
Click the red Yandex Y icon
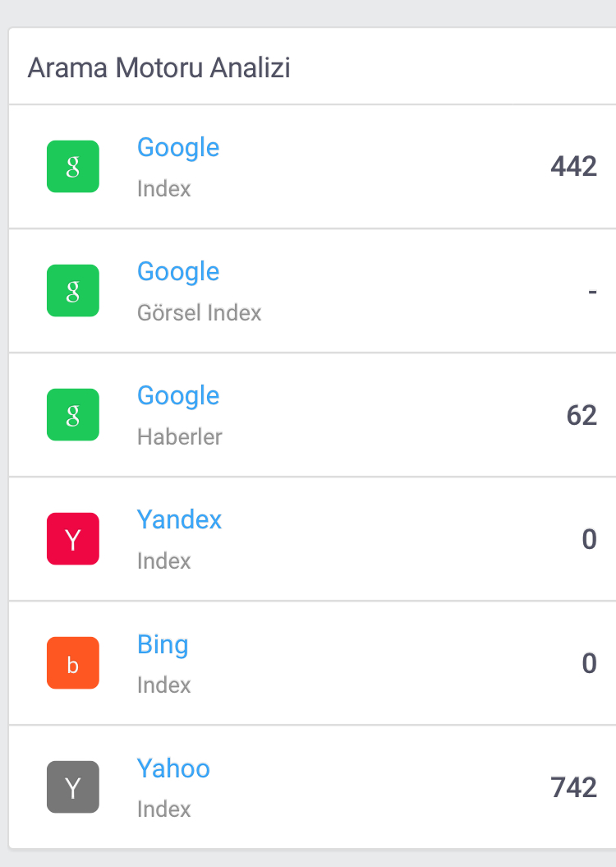73,538
